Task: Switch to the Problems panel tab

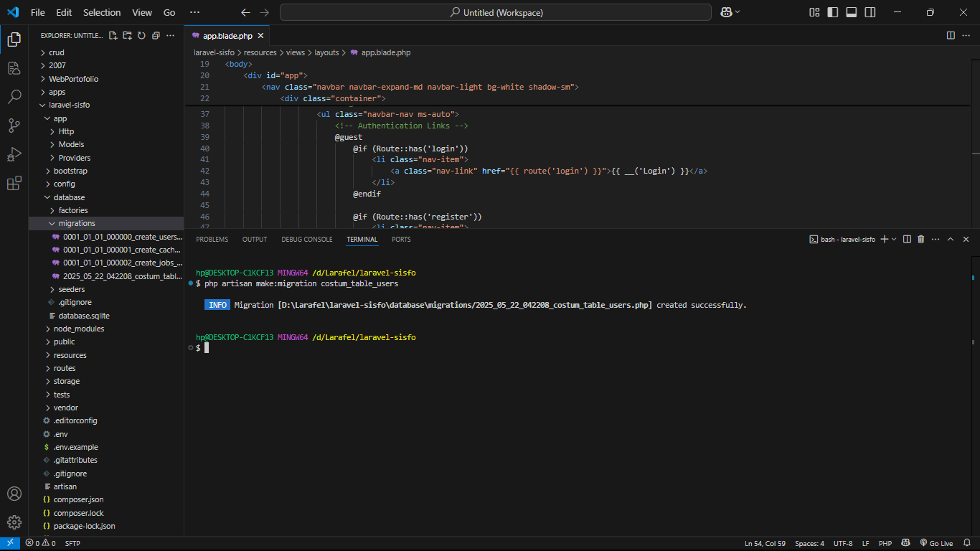Action: pos(212,240)
